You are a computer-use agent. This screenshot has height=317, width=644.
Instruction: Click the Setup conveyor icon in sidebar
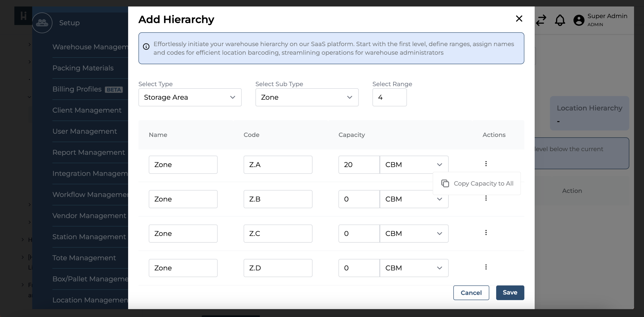point(42,23)
